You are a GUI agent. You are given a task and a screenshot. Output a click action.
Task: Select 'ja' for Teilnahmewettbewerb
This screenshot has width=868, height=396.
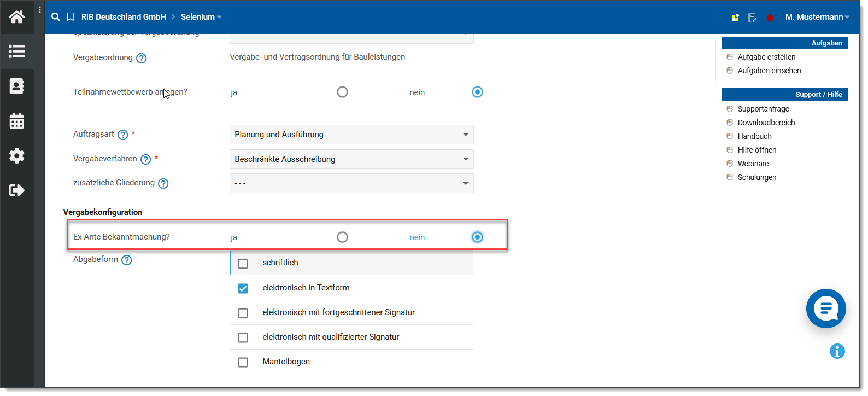(x=342, y=92)
